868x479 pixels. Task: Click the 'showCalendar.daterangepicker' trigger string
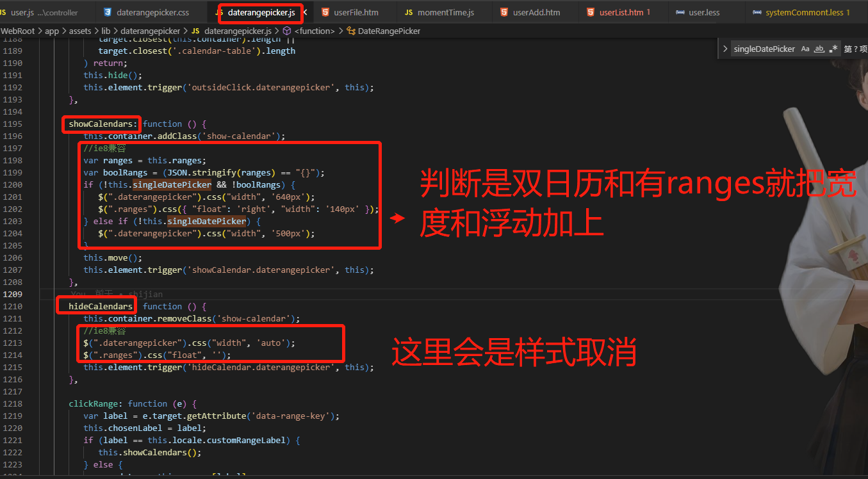263,270
